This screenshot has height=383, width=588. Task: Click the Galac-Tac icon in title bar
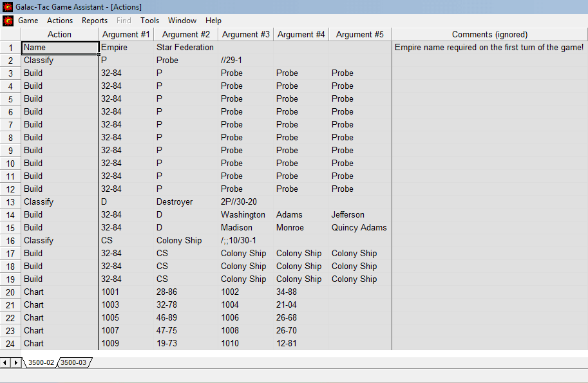coord(8,6)
